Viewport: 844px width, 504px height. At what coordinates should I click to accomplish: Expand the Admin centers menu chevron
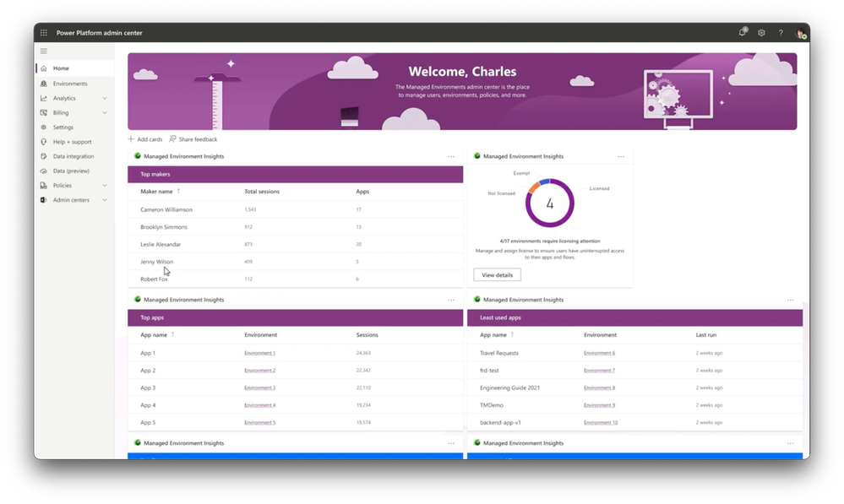tap(105, 200)
